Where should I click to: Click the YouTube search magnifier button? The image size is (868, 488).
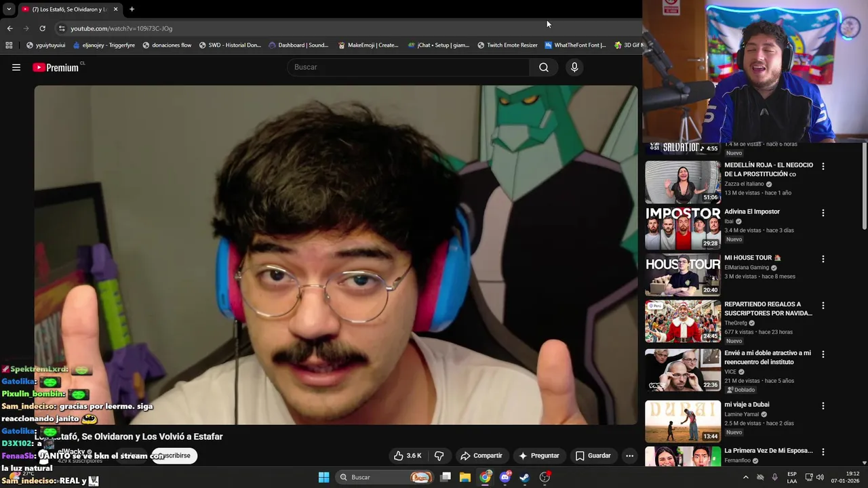(x=544, y=67)
